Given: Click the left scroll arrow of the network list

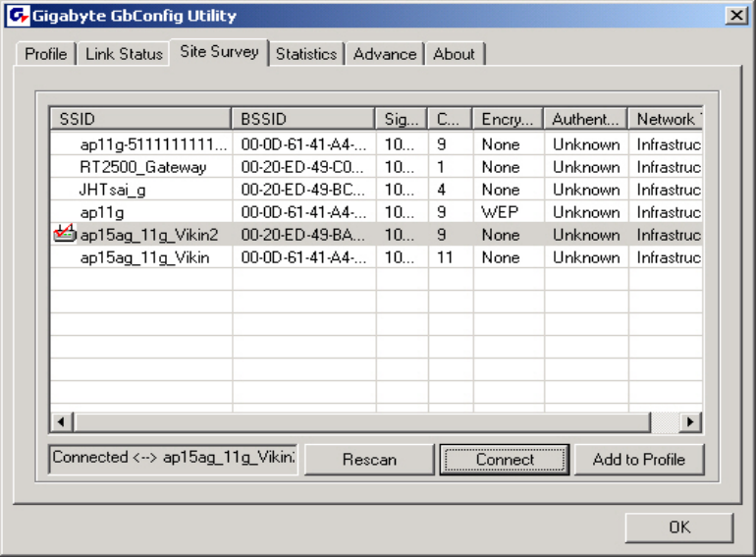Looking at the screenshot, I should pos(61,422).
